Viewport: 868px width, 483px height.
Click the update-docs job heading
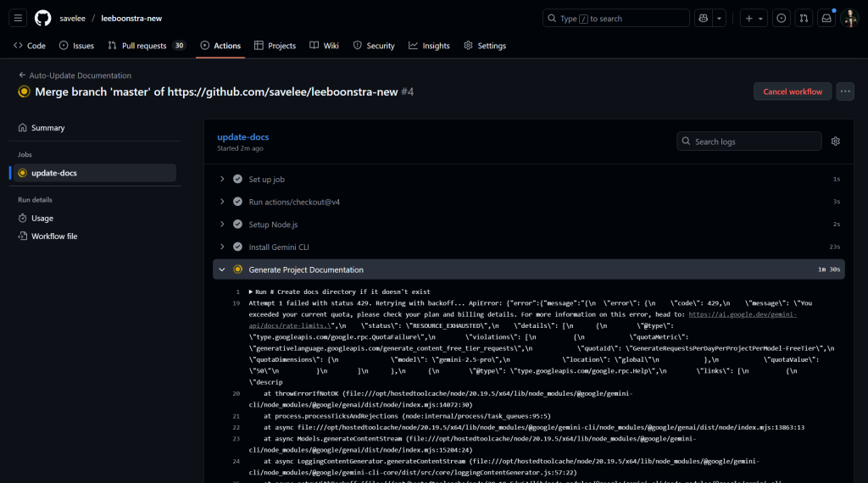click(x=243, y=136)
